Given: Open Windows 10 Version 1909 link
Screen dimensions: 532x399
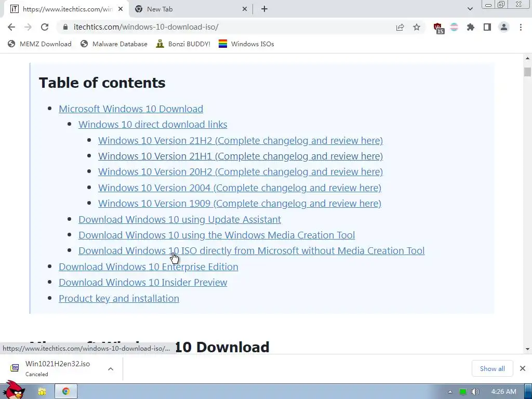Looking at the screenshot, I should (x=240, y=203).
